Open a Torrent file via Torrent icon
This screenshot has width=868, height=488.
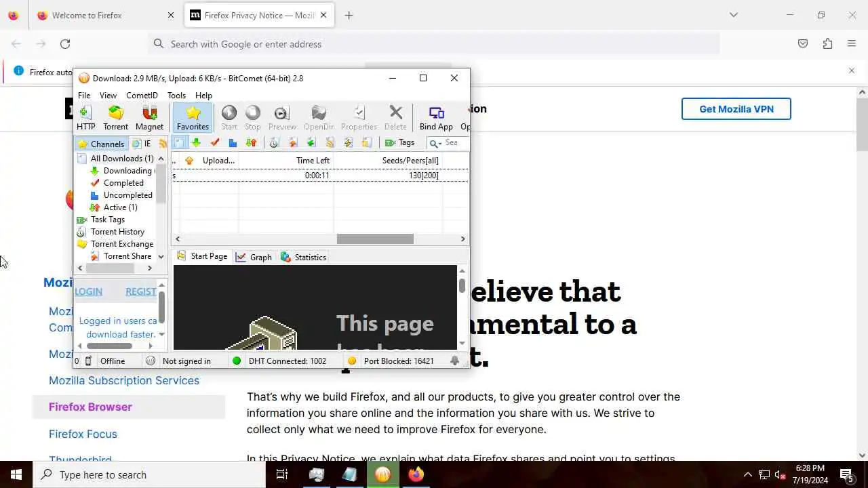(x=115, y=118)
